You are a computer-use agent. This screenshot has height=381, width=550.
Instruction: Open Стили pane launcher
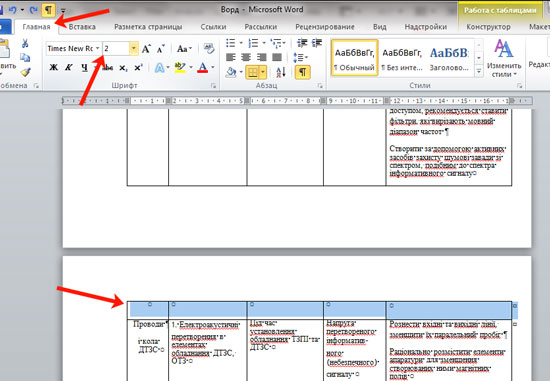[519, 86]
